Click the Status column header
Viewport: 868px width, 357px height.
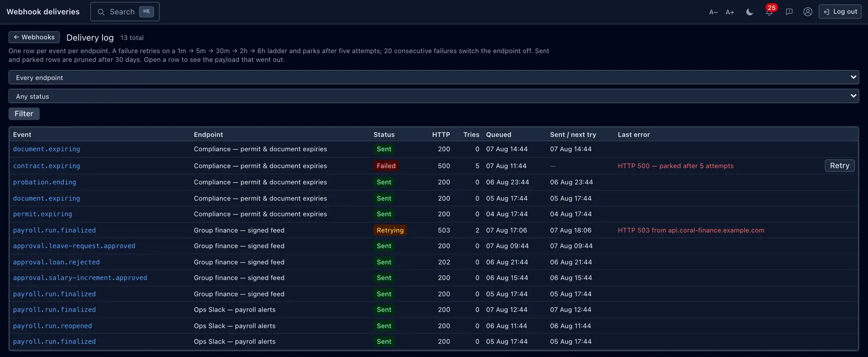pyautogui.click(x=384, y=134)
